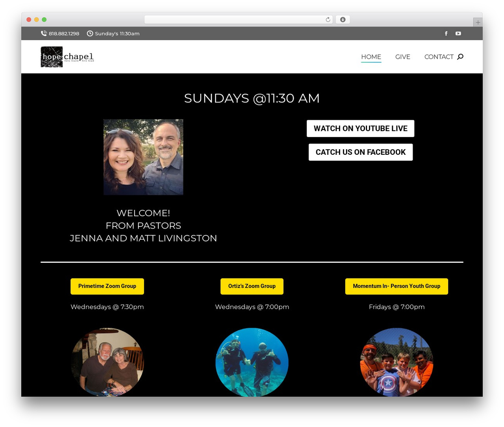Click the phone number 818.882.1298

tap(64, 33)
